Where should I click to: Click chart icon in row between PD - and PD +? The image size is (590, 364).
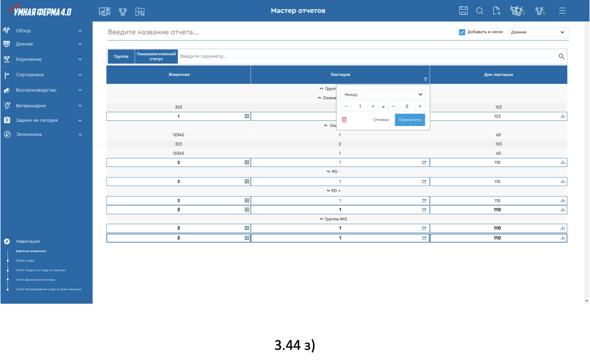[x=563, y=181]
